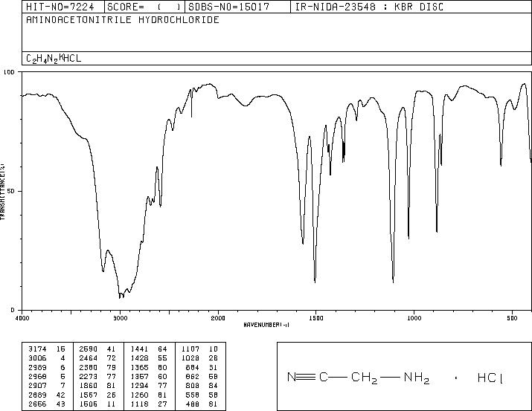Click the 100 tick on transmittance axis
This screenshot has width=532, height=411.
[9, 72]
